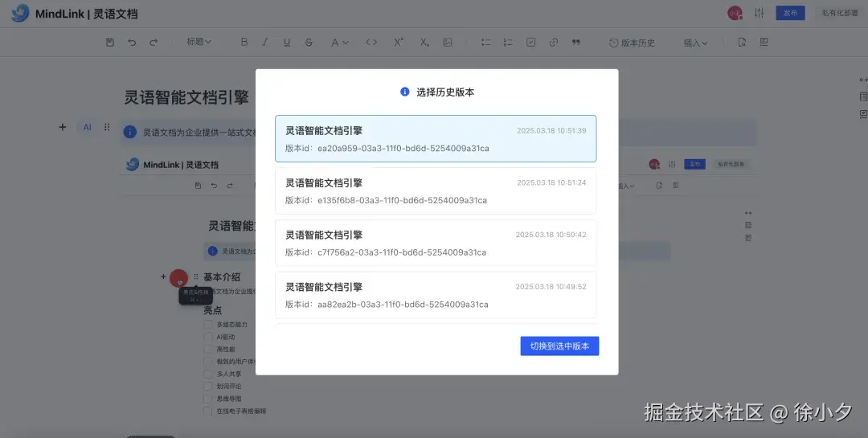Click the save icon in the main toolbar
Image resolution: width=868 pixels, height=438 pixels.
pyautogui.click(x=109, y=42)
